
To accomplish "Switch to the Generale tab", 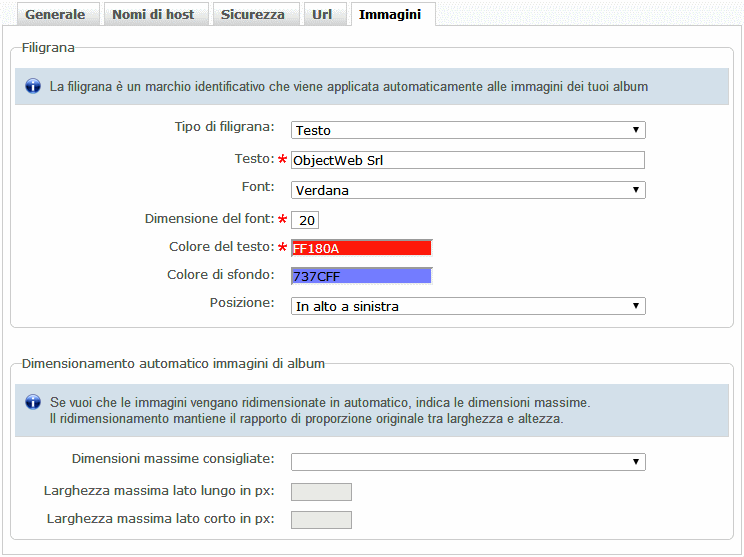I will tap(55, 15).
